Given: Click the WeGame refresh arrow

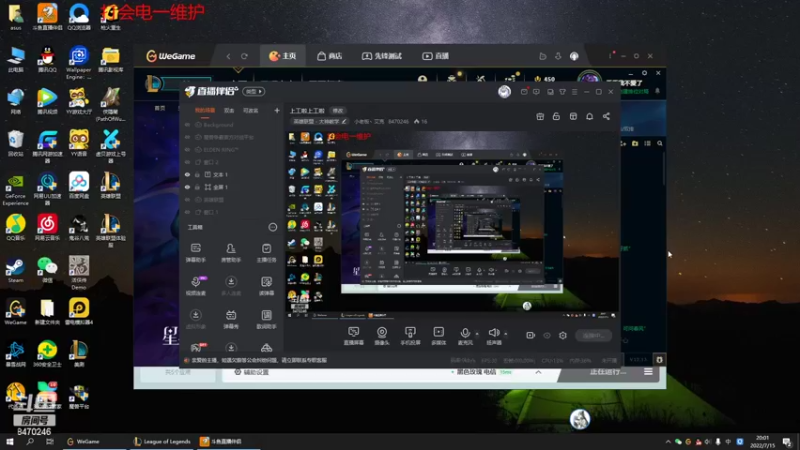Looking at the screenshot, I should 244,56.
